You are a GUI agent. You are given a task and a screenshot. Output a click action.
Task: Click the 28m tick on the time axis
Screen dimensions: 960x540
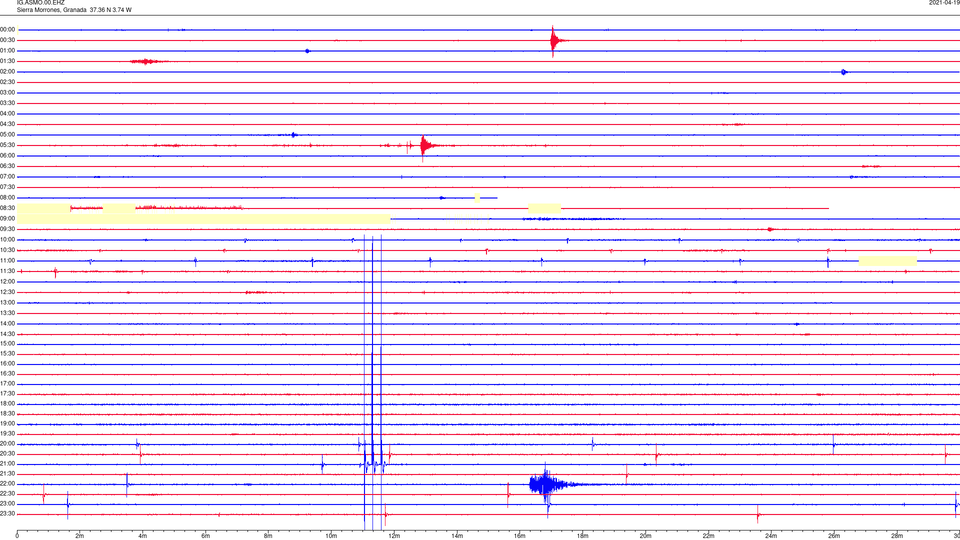click(x=897, y=536)
